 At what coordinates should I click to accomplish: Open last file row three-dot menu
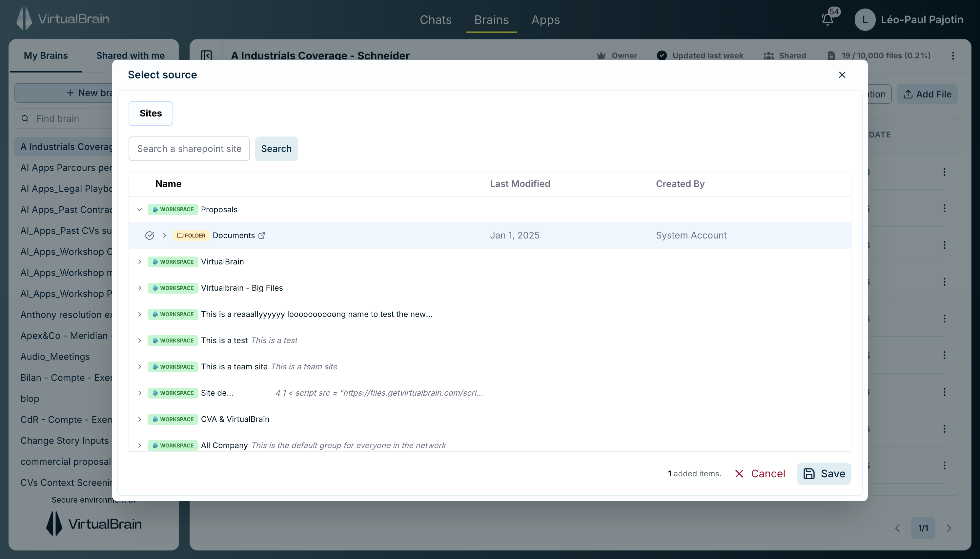[x=945, y=466]
